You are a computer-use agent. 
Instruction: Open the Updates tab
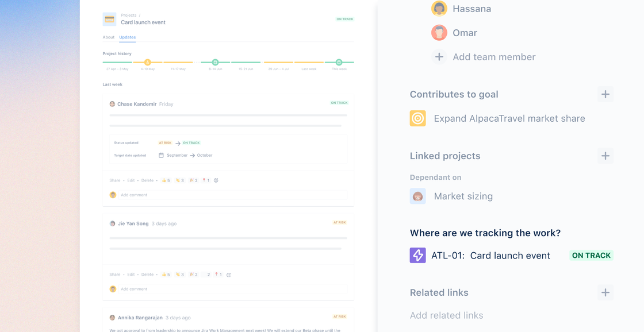[x=127, y=37]
